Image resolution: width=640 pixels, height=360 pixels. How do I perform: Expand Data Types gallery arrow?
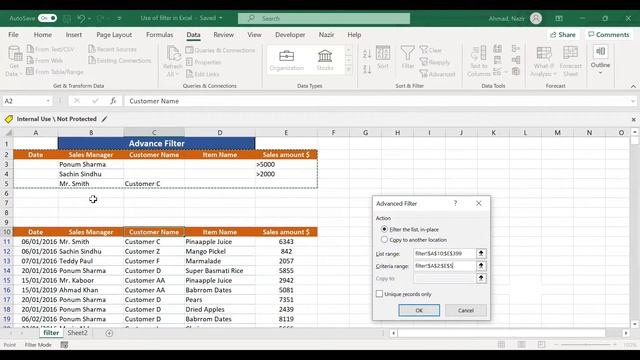349,70
